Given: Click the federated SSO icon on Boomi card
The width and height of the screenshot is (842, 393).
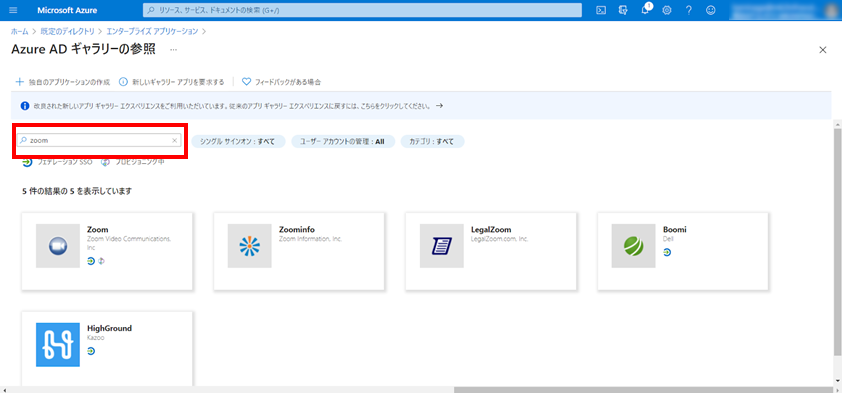Looking at the screenshot, I should coord(667,251).
